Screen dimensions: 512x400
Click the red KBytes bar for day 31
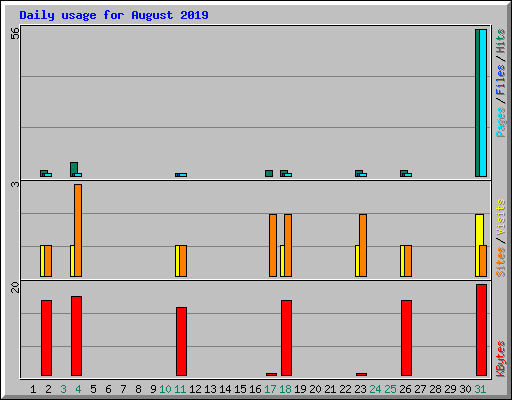[482, 330]
